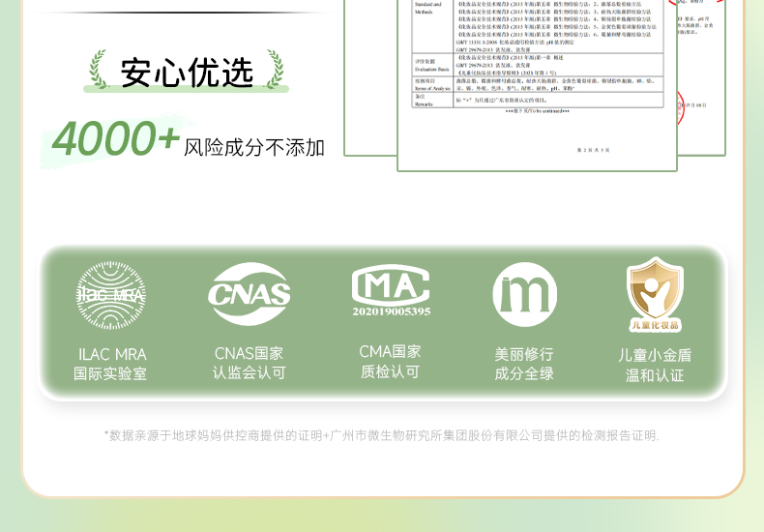Click the right laurel leaf beside 安心优选
This screenshot has width=764, height=532.
click(x=274, y=70)
